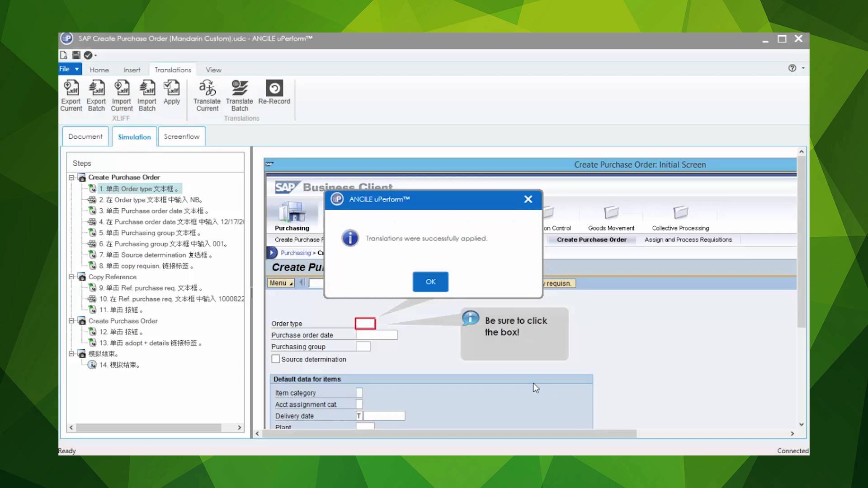Viewport: 868px width, 488px height.
Task: Open the File dropdown menu
Action: pos(70,69)
